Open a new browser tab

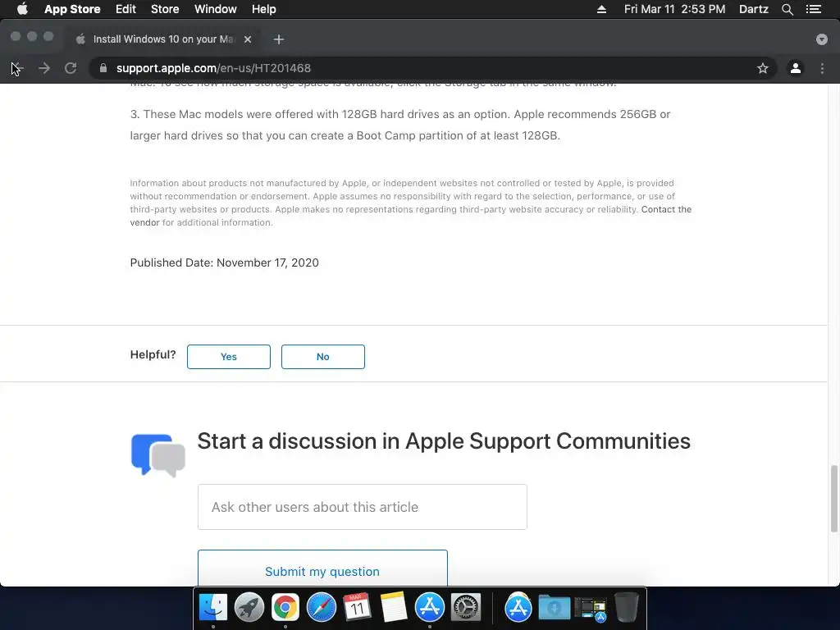pyautogui.click(x=279, y=39)
